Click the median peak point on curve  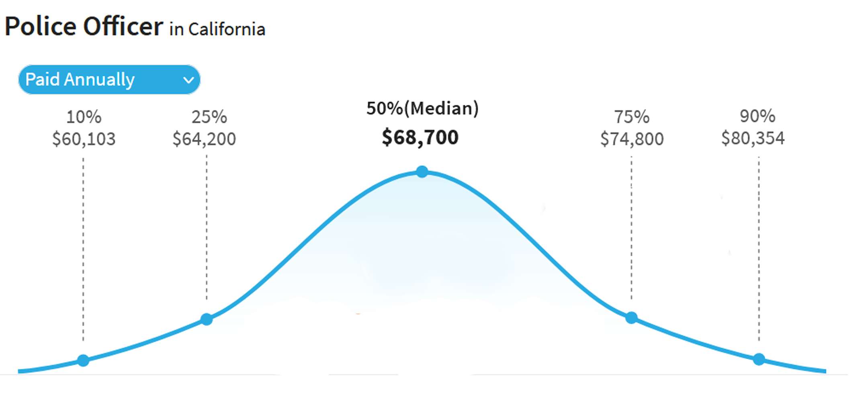[x=422, y=172]
